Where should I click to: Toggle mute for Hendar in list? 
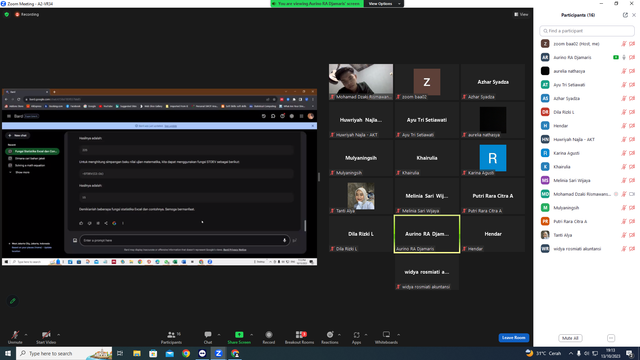pos(624,126)
